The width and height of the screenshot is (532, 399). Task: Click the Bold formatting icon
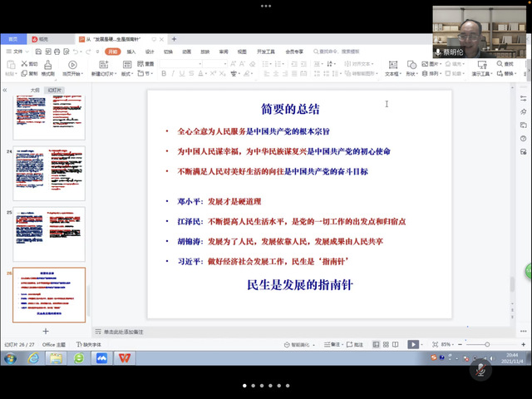pyautogui.click(x=165, y=74)
